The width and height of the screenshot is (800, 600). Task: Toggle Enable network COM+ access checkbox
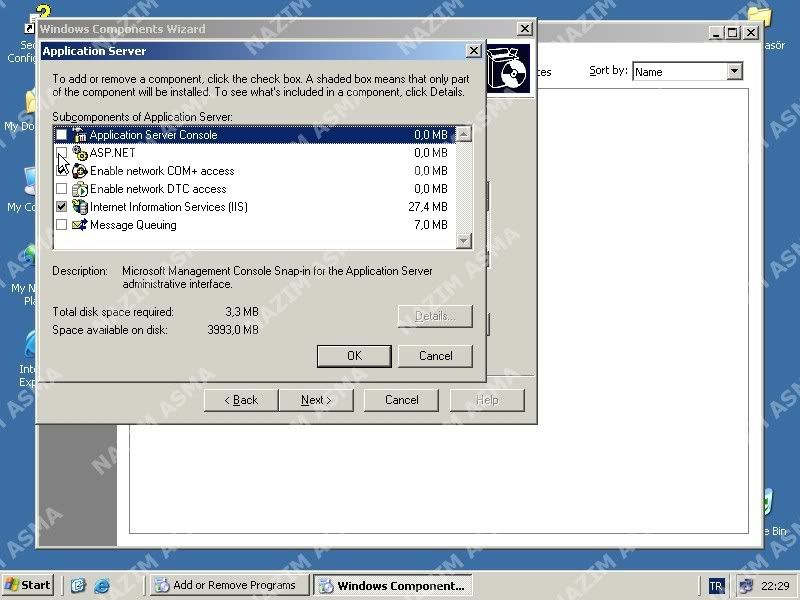[x=61, y=171]
